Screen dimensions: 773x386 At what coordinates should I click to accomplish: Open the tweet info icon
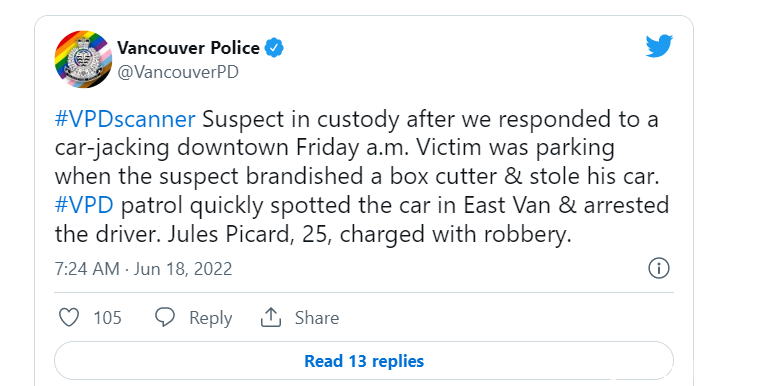[659, 269]
